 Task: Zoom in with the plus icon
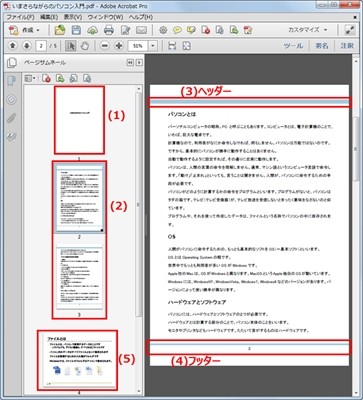119,46
